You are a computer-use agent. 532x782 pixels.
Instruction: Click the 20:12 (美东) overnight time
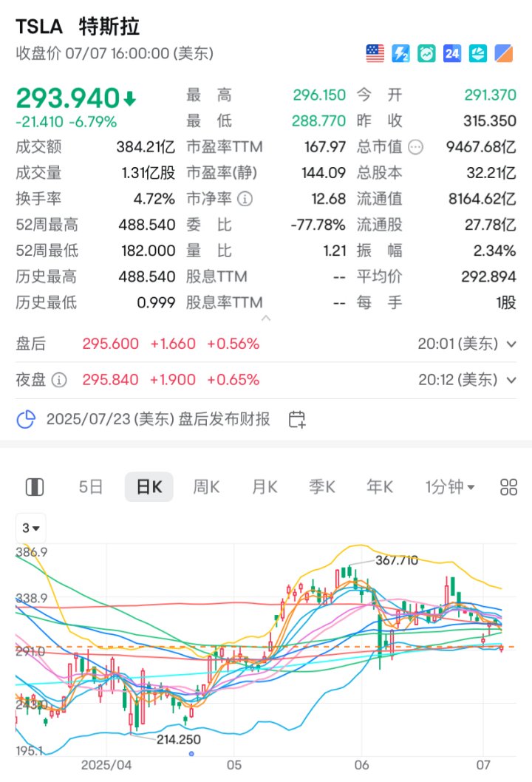pos(457,380)
